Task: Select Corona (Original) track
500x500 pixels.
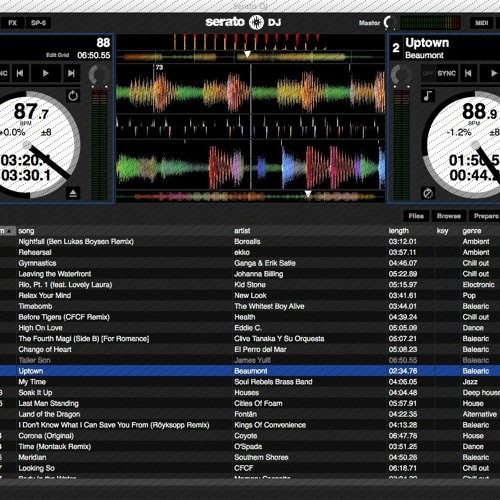Action: [250, 436]
